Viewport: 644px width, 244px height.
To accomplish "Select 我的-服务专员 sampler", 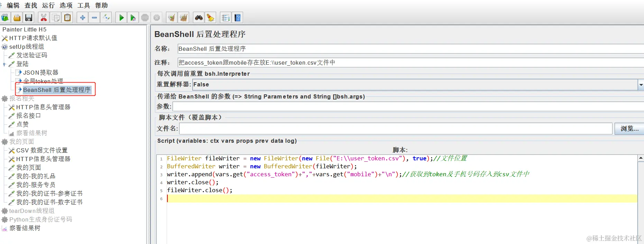I will coord(36,185).
